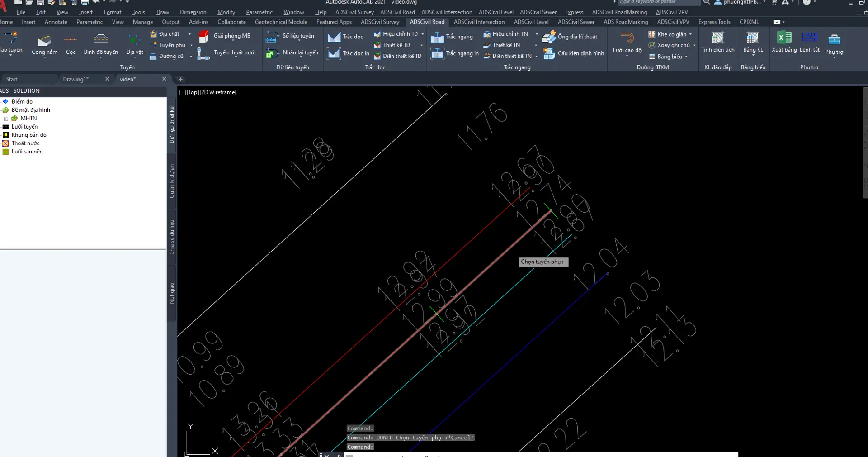The image size is (868, 457).
Task: Open Dữ liệu thiết kế side tab
Action: coord(172,124)
